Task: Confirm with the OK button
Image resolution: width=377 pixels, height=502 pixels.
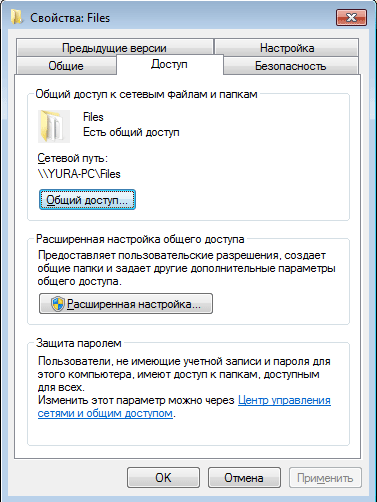Action: click(x=163, y=477)
